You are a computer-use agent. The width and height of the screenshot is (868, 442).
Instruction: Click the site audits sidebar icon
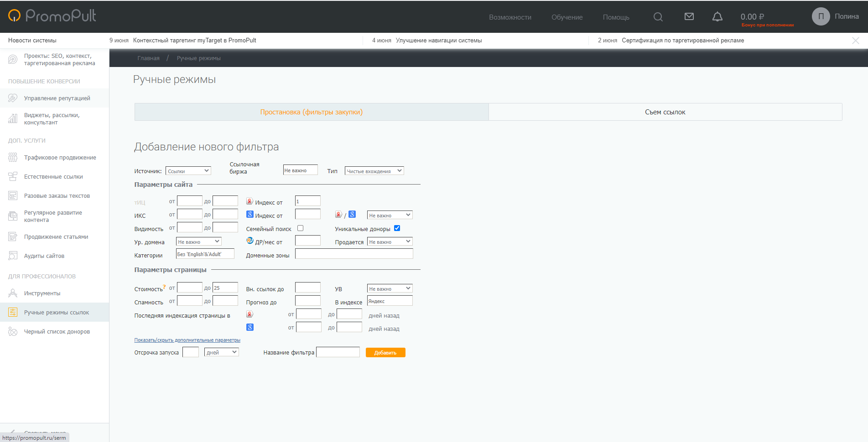[13, 256]
